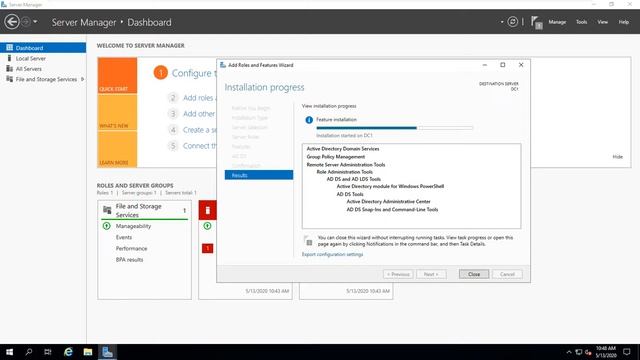Open the Tools menu

(582, 22)
